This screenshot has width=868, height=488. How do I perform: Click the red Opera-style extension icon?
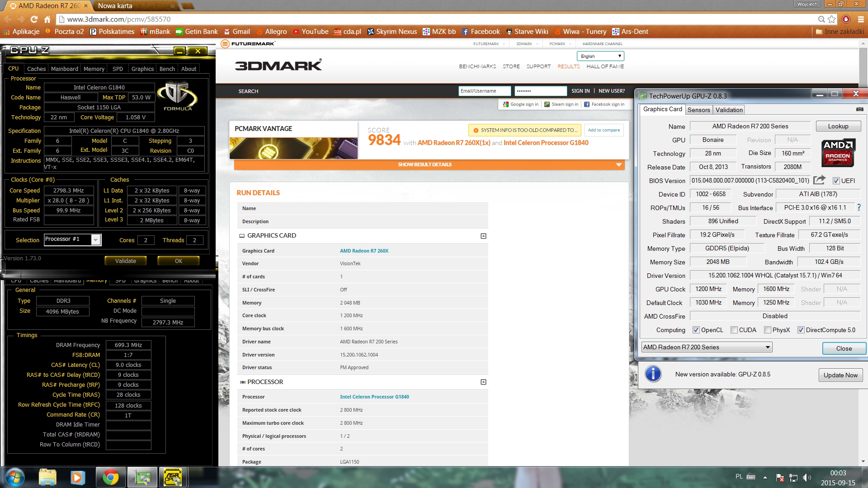(846, 19)
